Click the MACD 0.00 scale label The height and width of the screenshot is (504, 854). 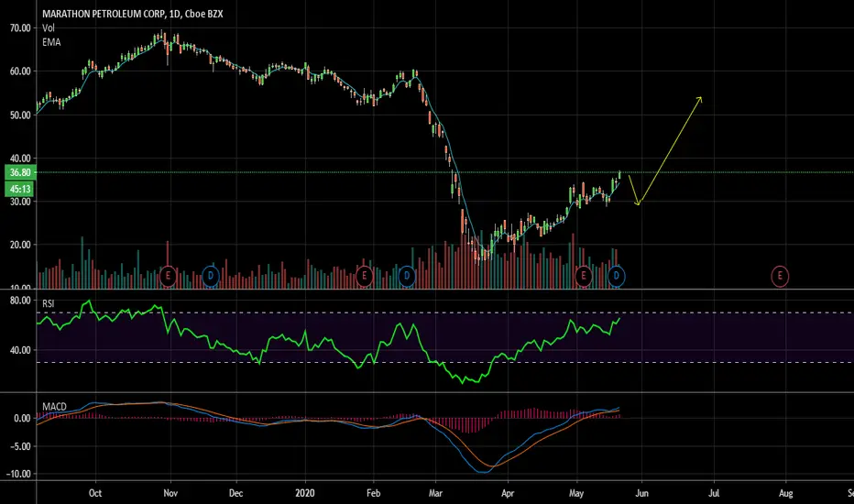coord(22,419)
